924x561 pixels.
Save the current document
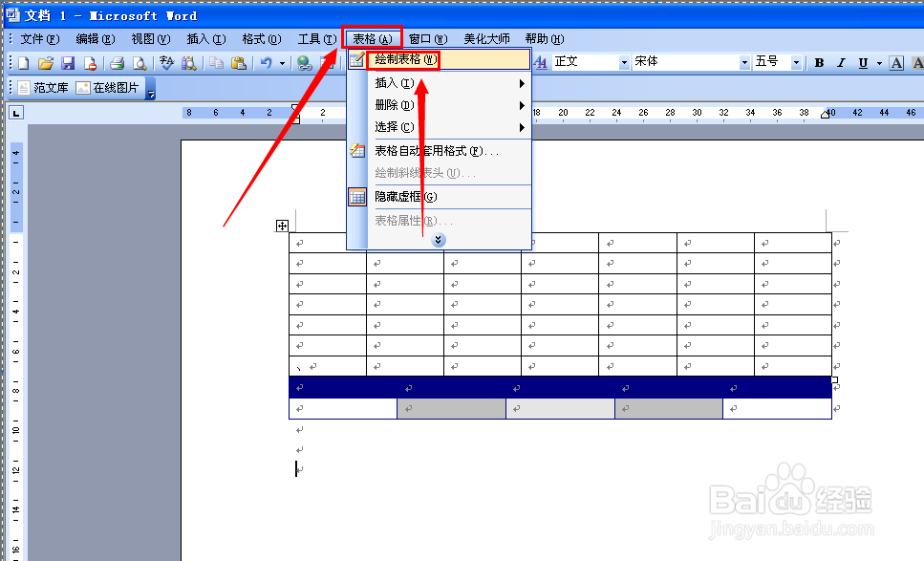68,61
